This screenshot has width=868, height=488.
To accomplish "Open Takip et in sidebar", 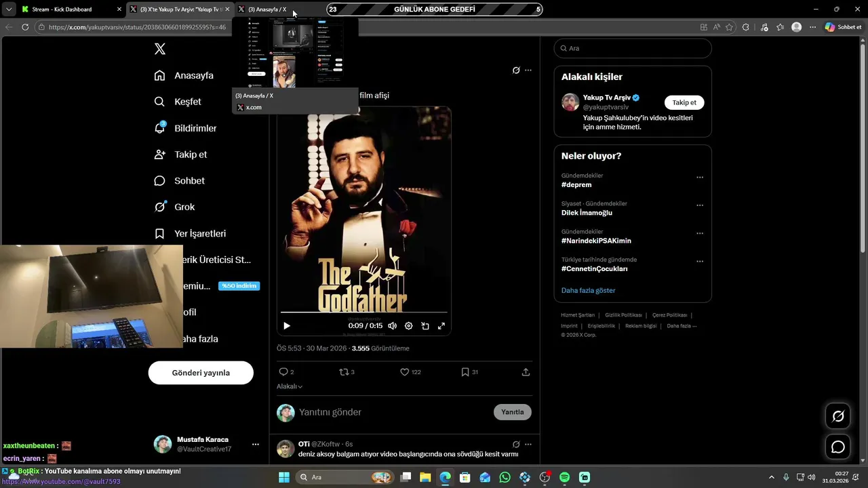I will click(180, 155).
